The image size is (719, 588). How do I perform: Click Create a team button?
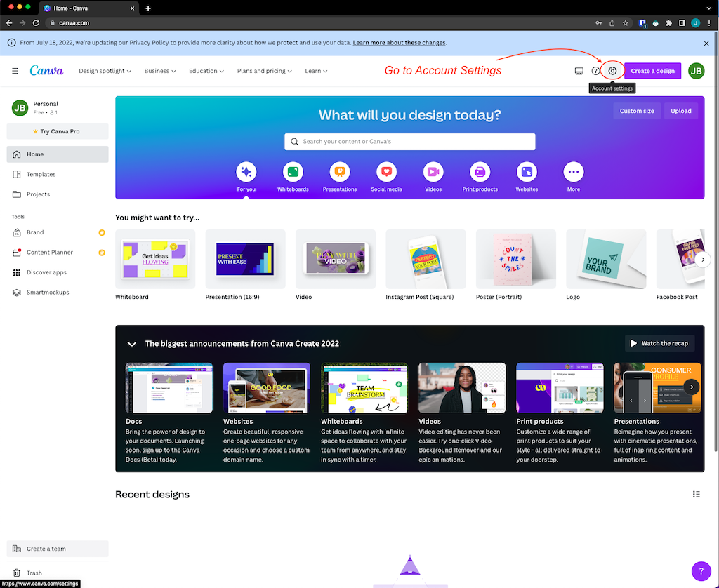click(x=58, y=549)
